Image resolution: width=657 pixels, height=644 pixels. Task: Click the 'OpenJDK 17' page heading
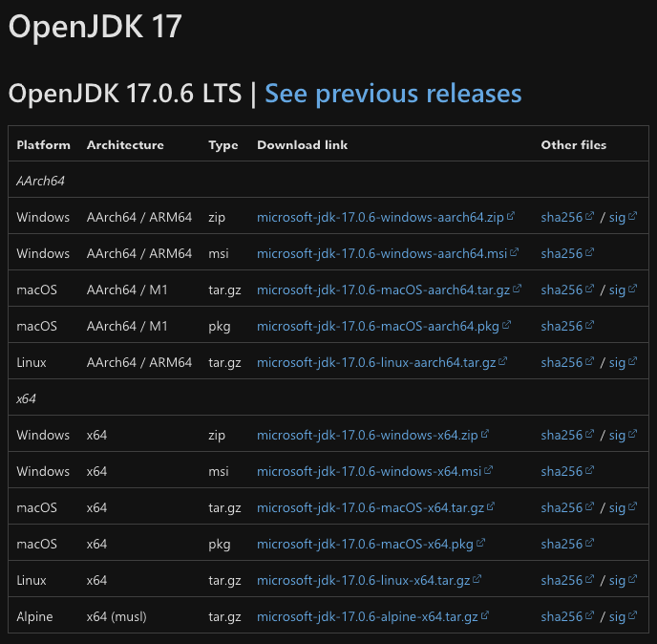pos(95,27)
